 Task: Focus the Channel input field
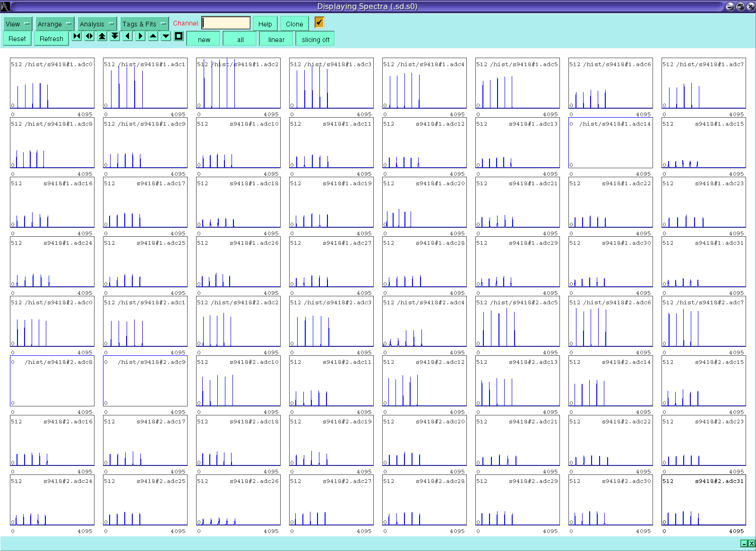[x=226, y=23]
